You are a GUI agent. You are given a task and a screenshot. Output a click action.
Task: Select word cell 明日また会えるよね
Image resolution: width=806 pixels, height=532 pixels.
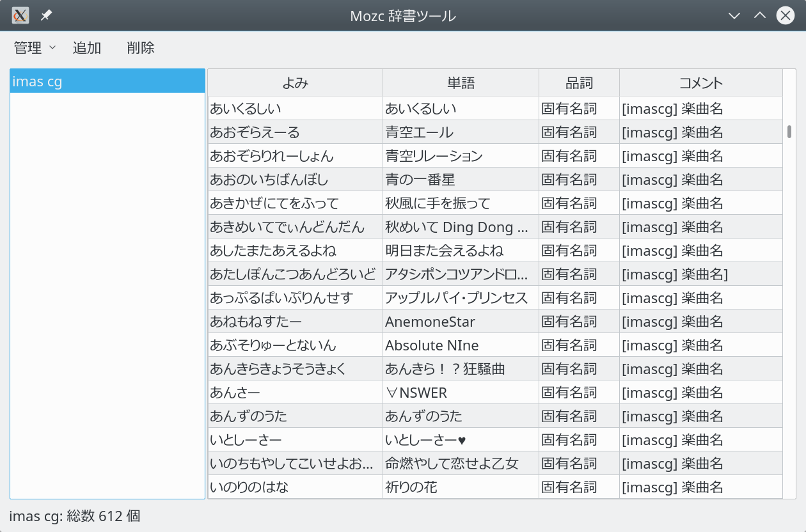click(x=461, y=251)
